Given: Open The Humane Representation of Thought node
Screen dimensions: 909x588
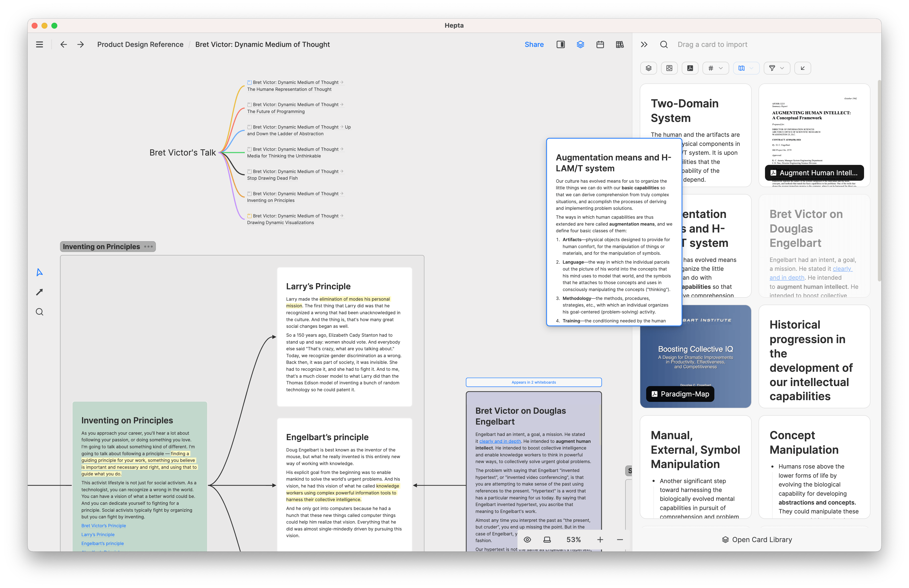Looking at the screenshot, I should (x=295, y=85).
